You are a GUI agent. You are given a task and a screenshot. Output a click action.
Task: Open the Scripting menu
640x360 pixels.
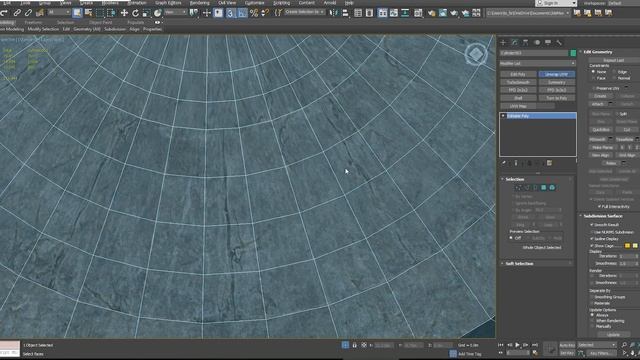[x=281, y=3]
